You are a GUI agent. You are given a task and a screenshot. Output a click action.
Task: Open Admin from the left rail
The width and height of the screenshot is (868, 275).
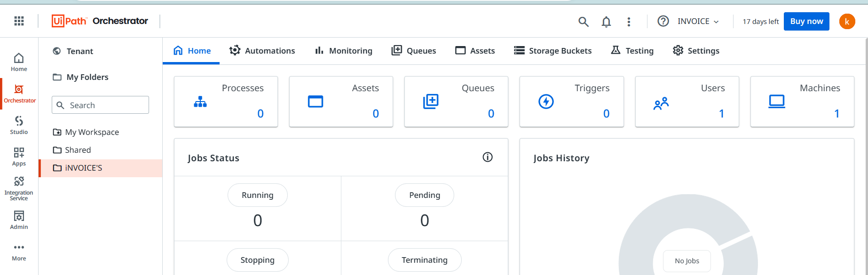19,220
